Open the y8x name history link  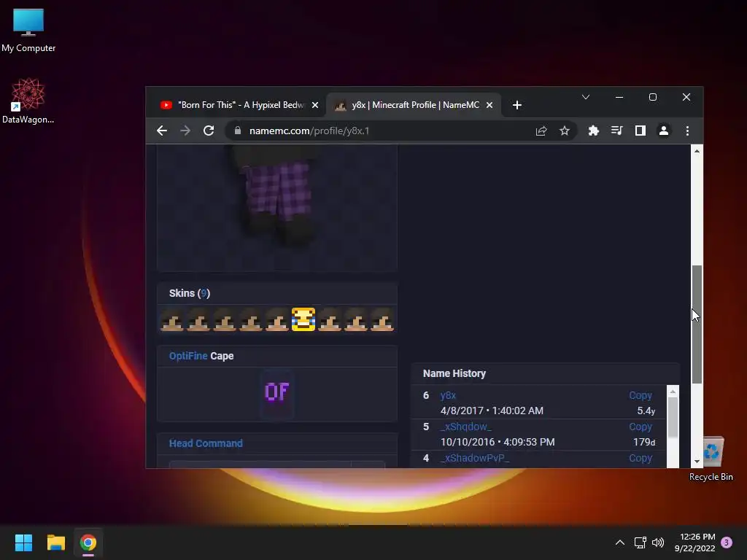pyautogui.click(x=448, y=395)
